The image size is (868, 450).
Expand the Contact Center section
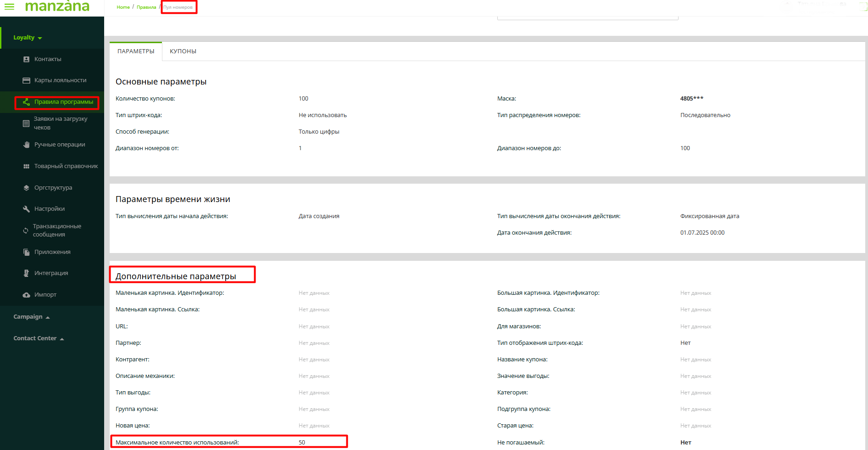pos(39,338)
